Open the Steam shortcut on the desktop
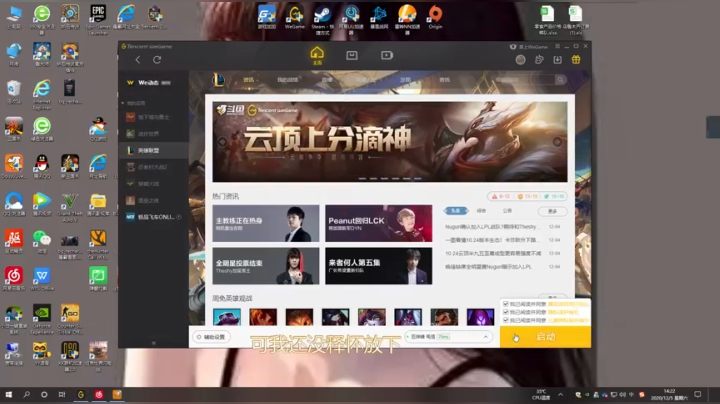Screen dimensions: 720x404 click(323, 19)
